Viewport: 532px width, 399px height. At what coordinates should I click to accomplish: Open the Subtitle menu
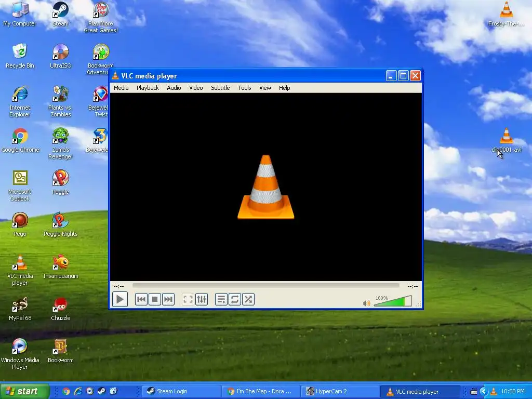pyautogui.click(x=220, y=88)
